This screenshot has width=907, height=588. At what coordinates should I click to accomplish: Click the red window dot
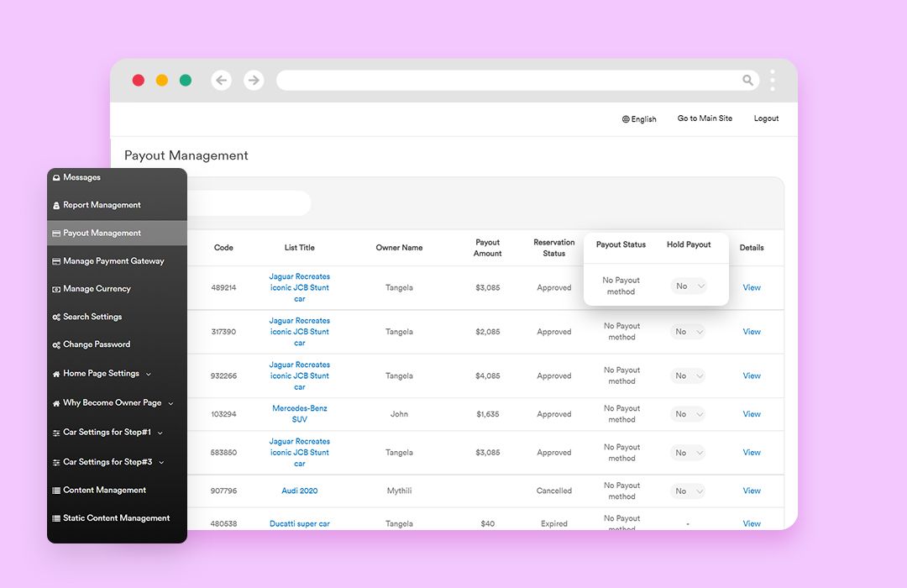[x=139, y=80]
